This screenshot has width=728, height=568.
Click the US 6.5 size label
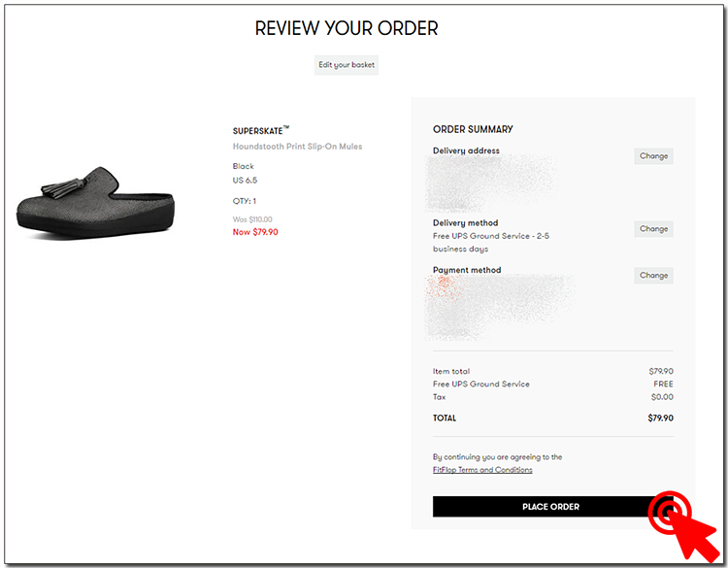pos(245,181)
